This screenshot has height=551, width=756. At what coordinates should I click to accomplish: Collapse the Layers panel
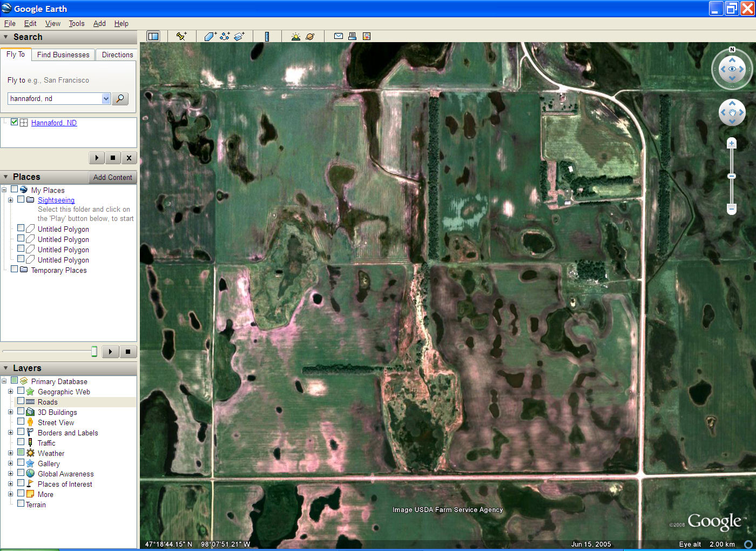point(6,368)
